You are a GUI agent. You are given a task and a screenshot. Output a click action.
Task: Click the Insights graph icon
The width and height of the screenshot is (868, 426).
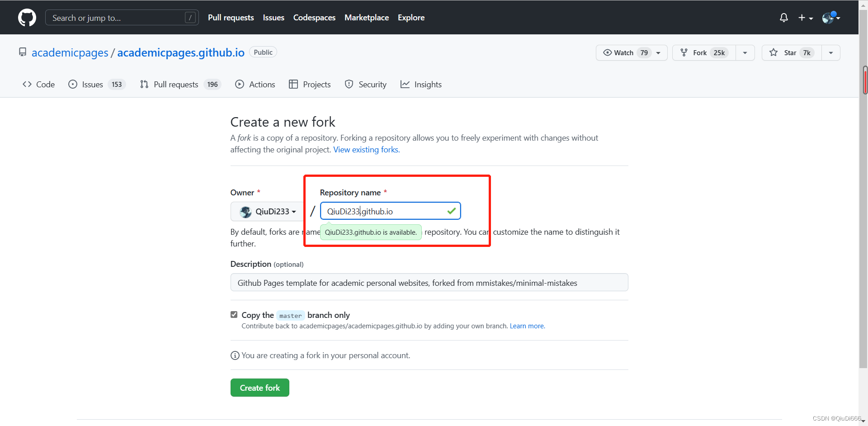[405, 85]
